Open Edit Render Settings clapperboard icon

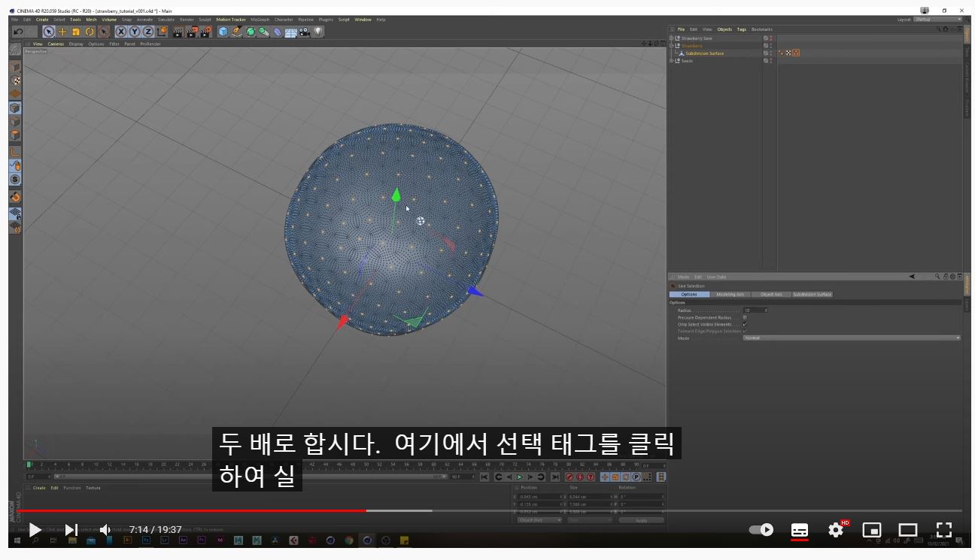(x=205, y=32)
